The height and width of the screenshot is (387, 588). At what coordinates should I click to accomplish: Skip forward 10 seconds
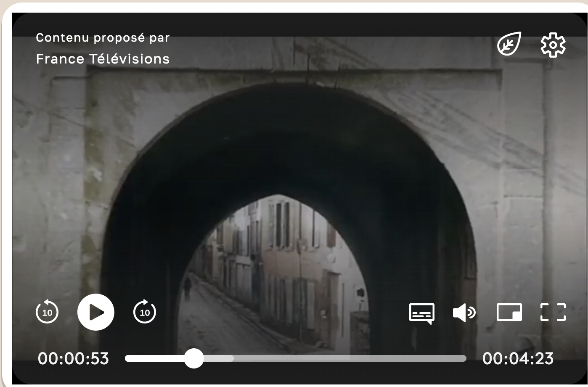tap(145, 312)
